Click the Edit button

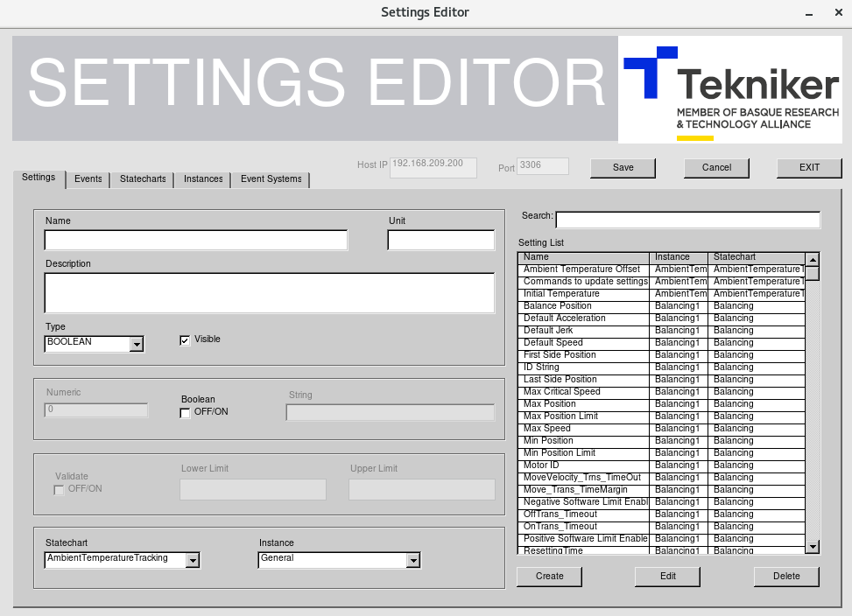pos(668,577)
